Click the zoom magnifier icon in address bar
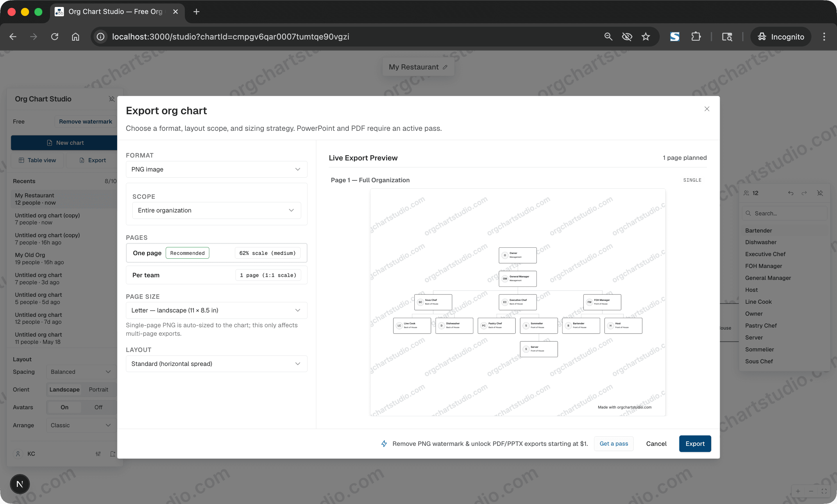 tap(608, 37)
